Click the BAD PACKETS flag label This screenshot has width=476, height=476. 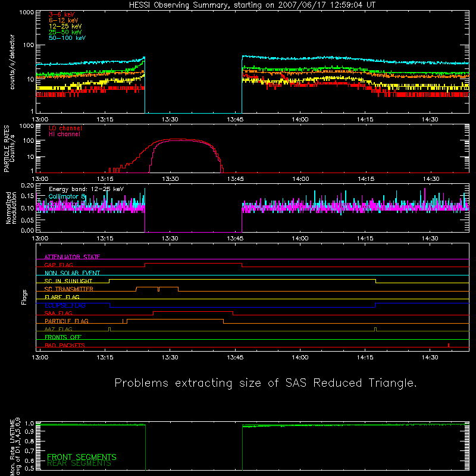(65, 345)
